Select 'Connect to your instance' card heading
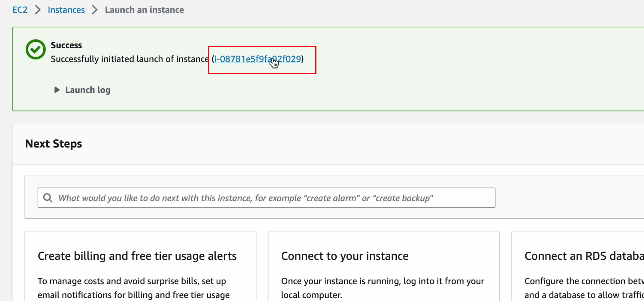The image size is (644, 301). pos(344,256)
